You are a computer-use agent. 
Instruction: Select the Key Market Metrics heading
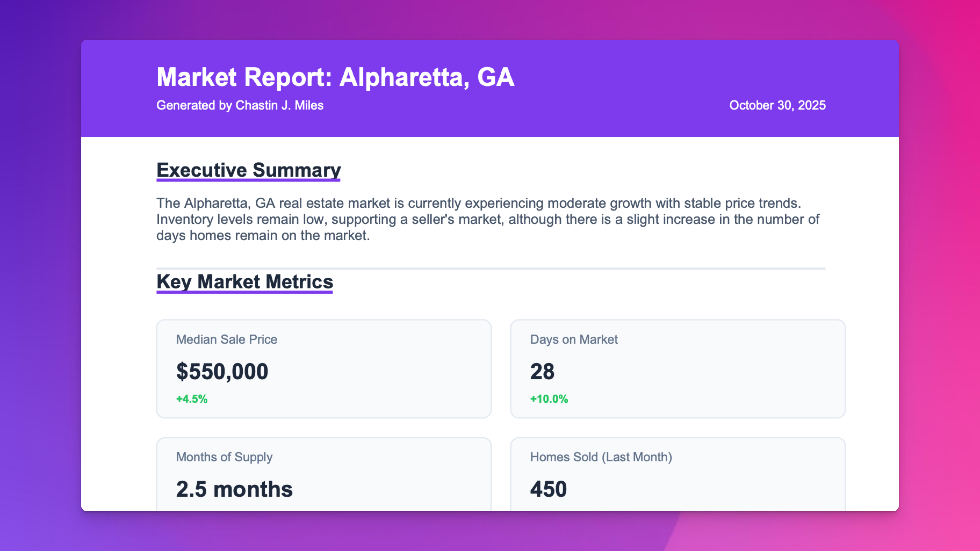(245, 282)
